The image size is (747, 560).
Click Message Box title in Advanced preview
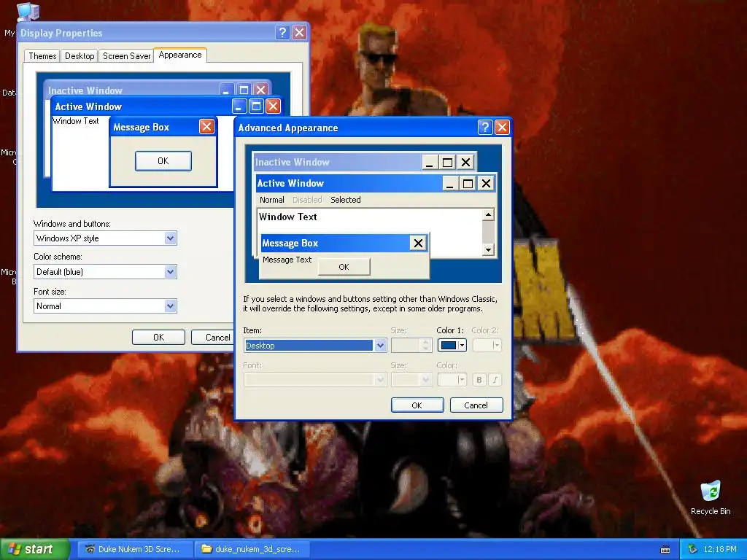click(x=290, y=244)
